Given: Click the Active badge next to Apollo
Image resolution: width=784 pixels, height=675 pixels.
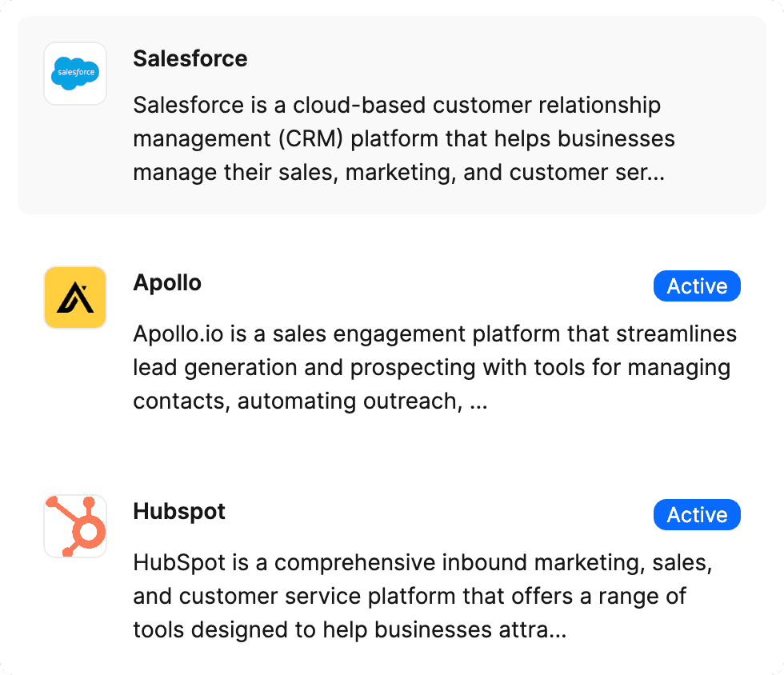Looking at the screenshot, I should point(697,286).
